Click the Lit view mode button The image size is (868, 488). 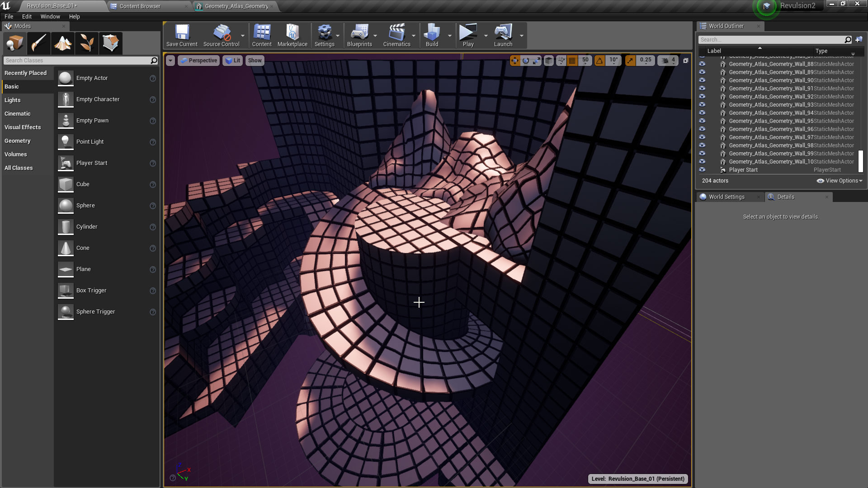[x=233, y=61]
